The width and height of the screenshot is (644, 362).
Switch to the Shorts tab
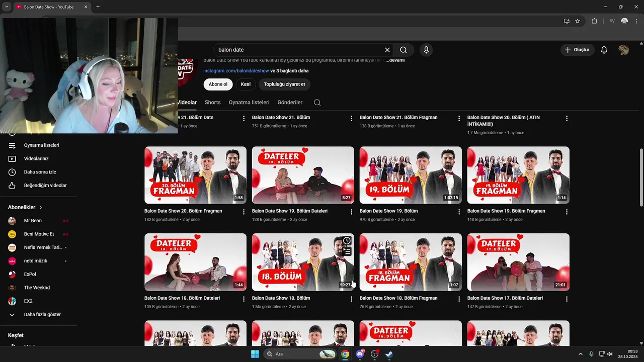pyautogui.click(x=213, y=103)
